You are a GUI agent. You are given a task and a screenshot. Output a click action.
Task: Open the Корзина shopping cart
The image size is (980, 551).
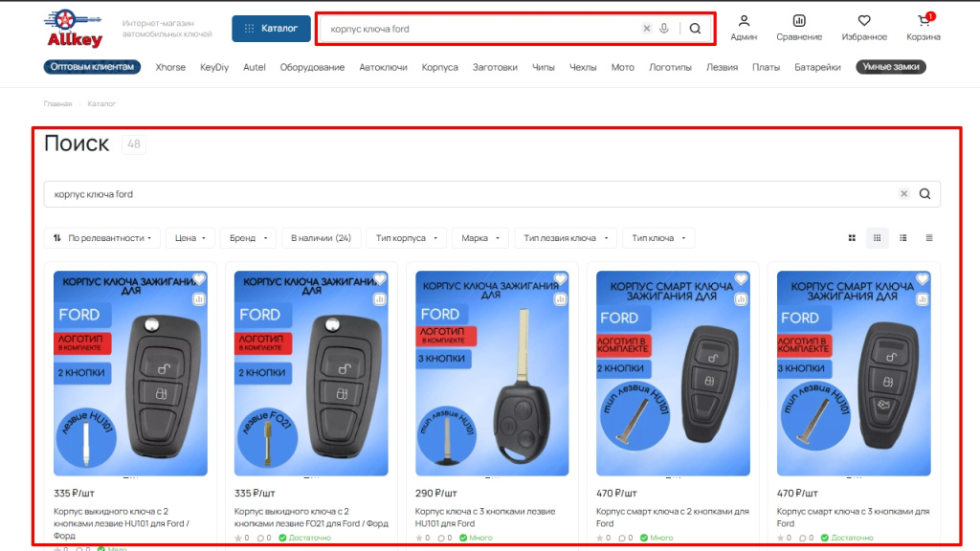(924, 28)
